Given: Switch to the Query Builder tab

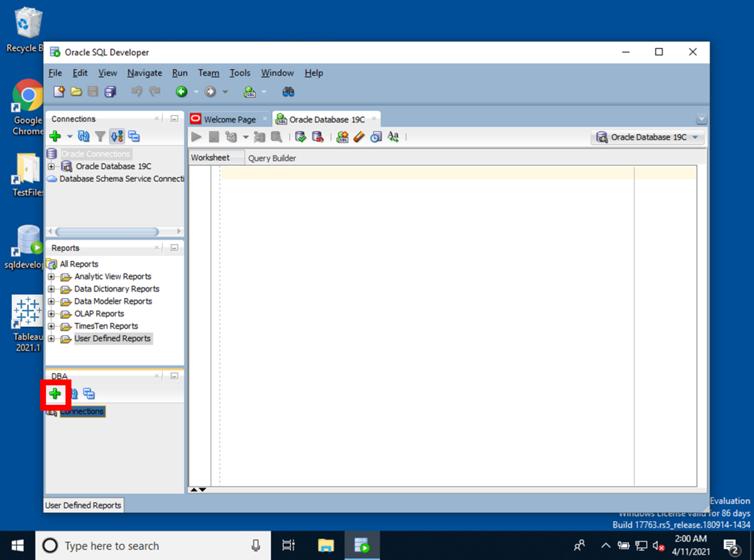Looking at the screenshot, I should pos(272,158).
